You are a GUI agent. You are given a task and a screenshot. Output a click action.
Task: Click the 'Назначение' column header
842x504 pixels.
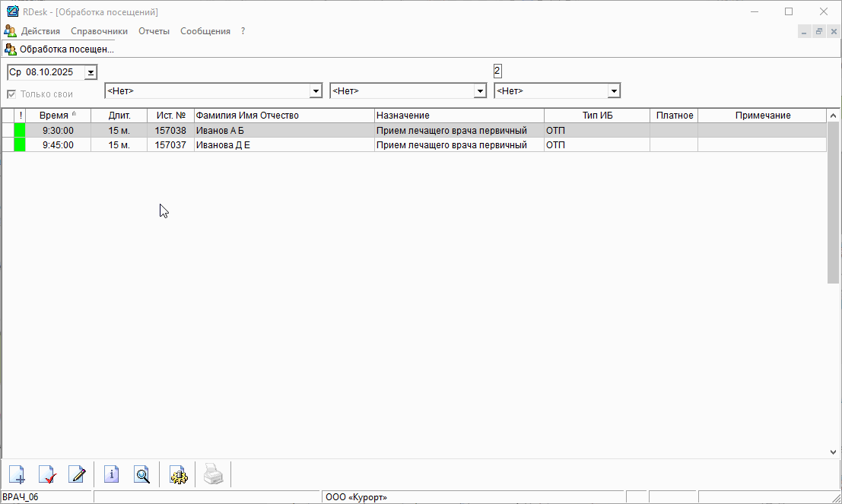459,116
